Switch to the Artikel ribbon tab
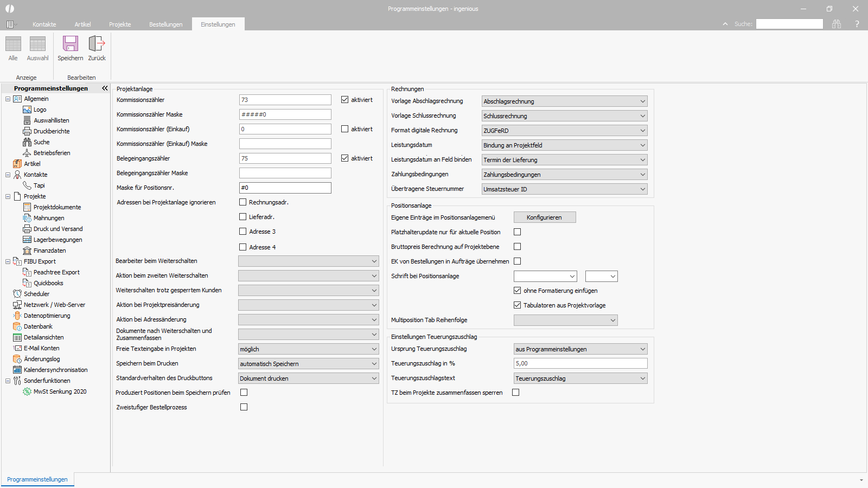The height and width of the screenshot is (488, 868). coord(82,24)
